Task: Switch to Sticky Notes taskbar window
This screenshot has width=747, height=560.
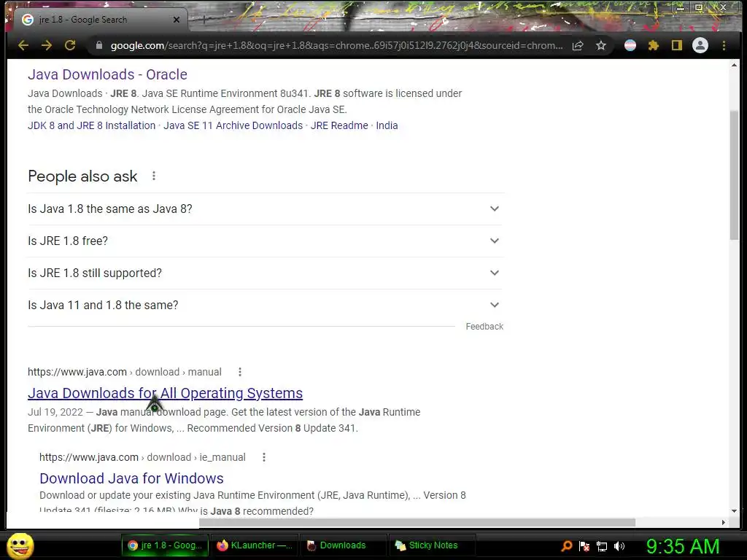Action: tap(433, 545)
